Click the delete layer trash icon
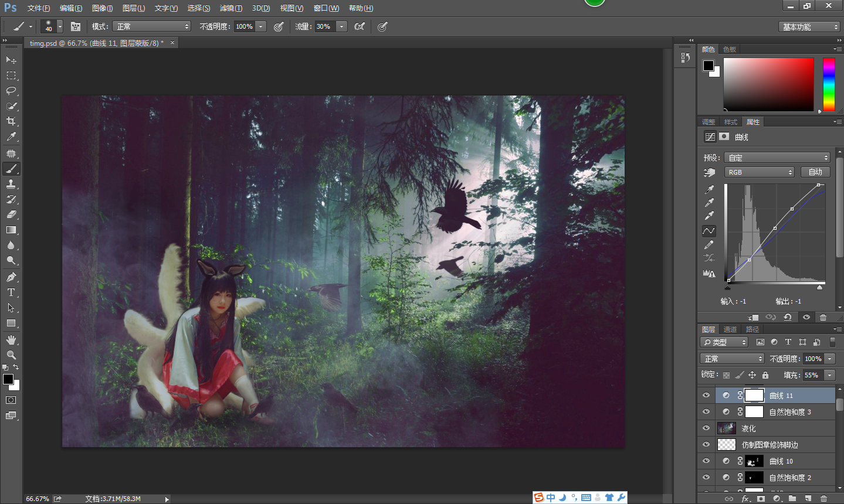Screen dimensions: 844x504 pyautogui.click(x=823, y=499)
